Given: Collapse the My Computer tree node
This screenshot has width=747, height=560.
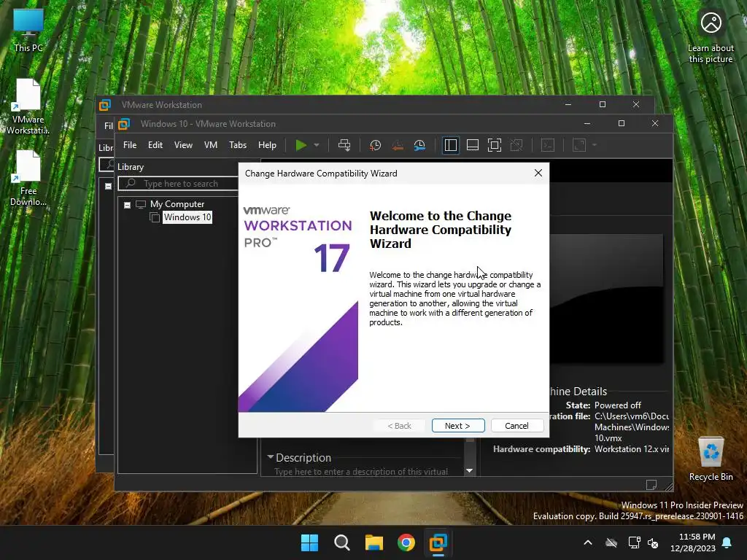Looking at the screenshot, I should pos(127,205).
